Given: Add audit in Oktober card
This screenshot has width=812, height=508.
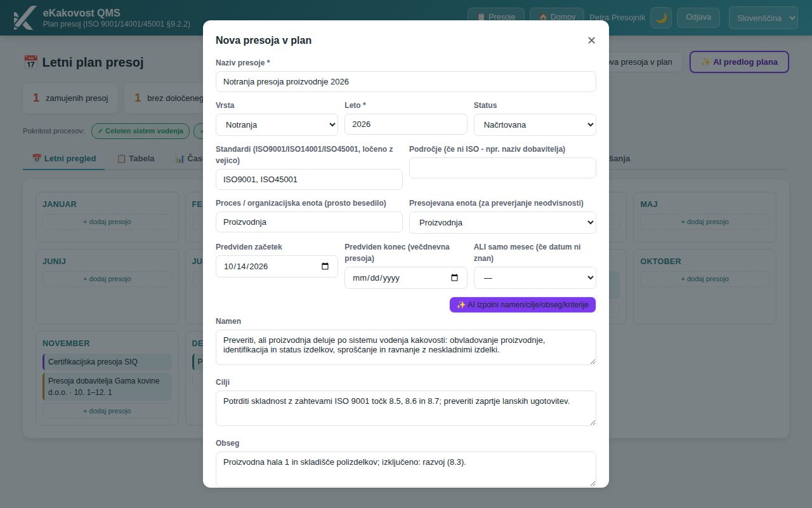Looking at the screenshot, I should coord(705,279).
